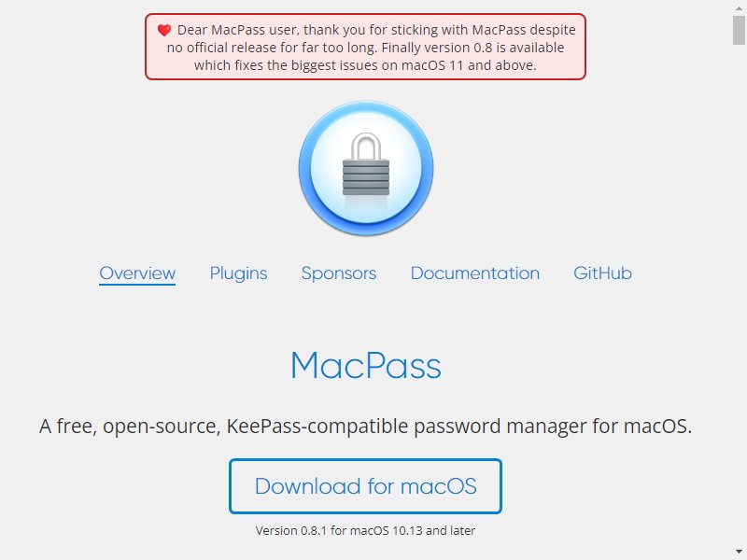Image resolution: width=747 pixels, height=560 pixels.
Task: Click the vertical scrollbar thumb
Action: [739, 30]
